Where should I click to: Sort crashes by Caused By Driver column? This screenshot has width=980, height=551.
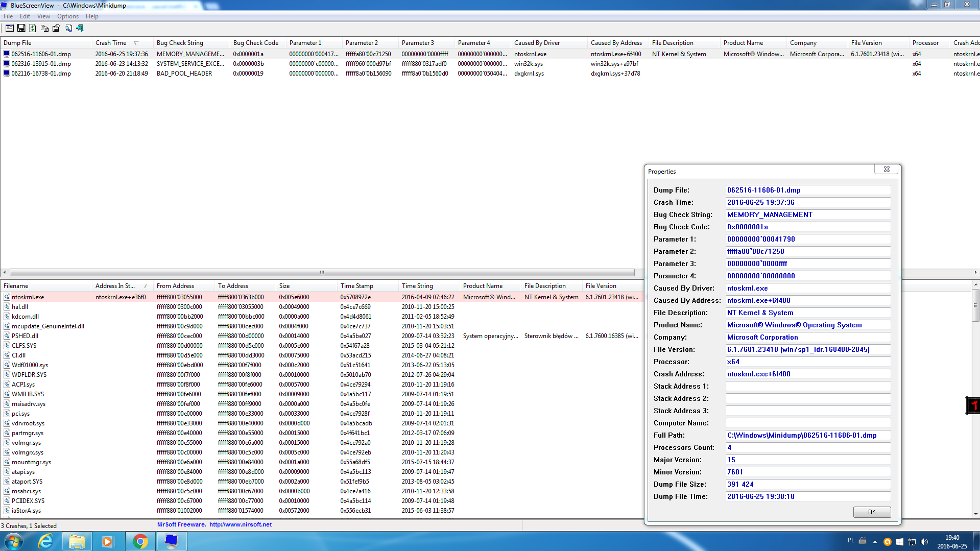[549, 43]
